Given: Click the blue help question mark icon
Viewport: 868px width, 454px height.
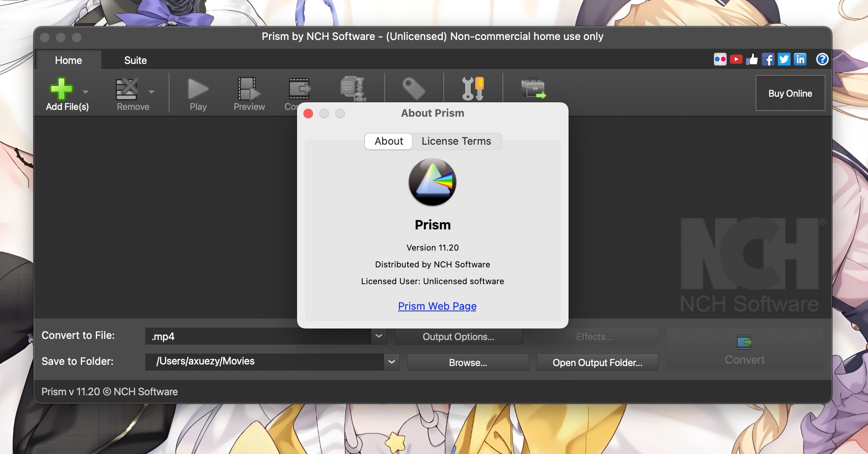Looking at the screenshot, I should pos(822,60).
